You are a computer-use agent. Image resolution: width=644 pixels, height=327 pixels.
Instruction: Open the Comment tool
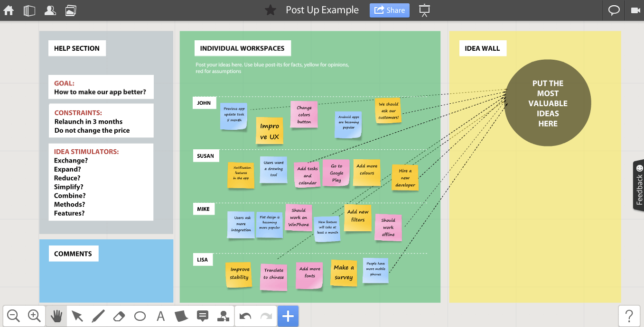203,316
